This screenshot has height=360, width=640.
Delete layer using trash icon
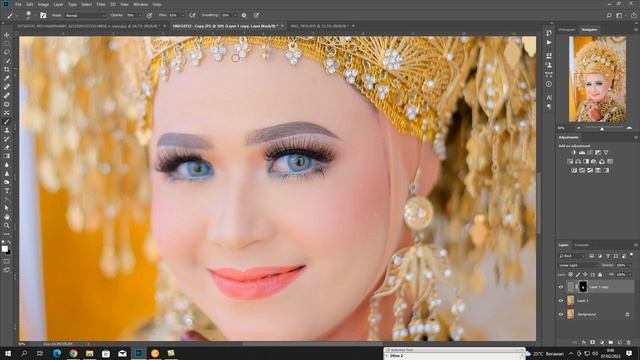click(x=629, y=342)
